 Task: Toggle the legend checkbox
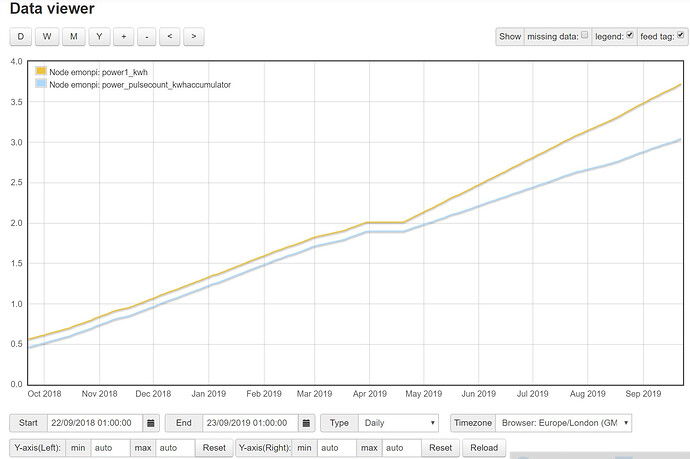pyautogui.click(x=630, y=35)
